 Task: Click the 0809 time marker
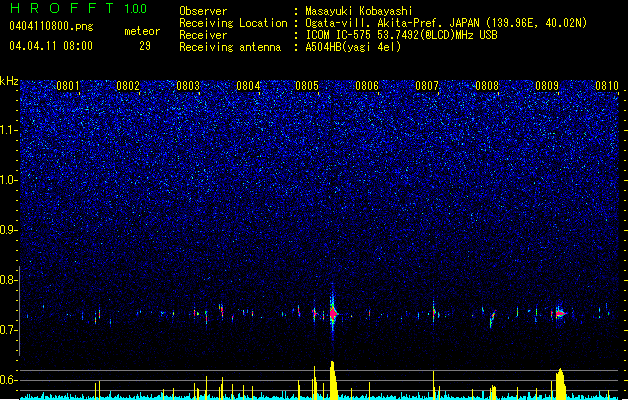(547, 86)
